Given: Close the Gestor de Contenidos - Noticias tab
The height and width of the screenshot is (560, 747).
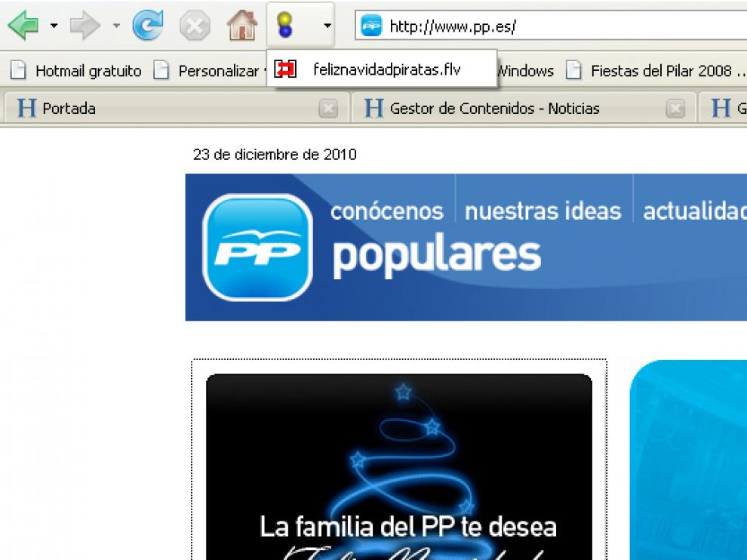Looking at the screenshot, I should point(675,109).
